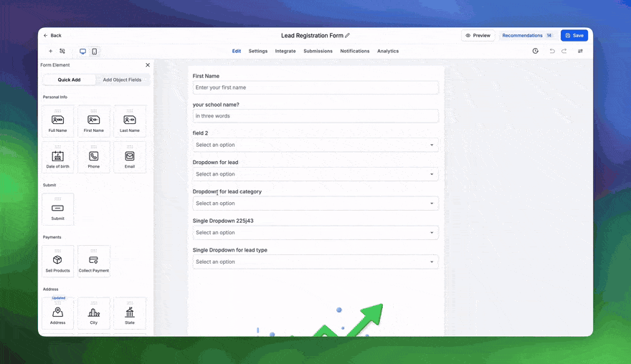Add Email element

(x=130, y=157)
